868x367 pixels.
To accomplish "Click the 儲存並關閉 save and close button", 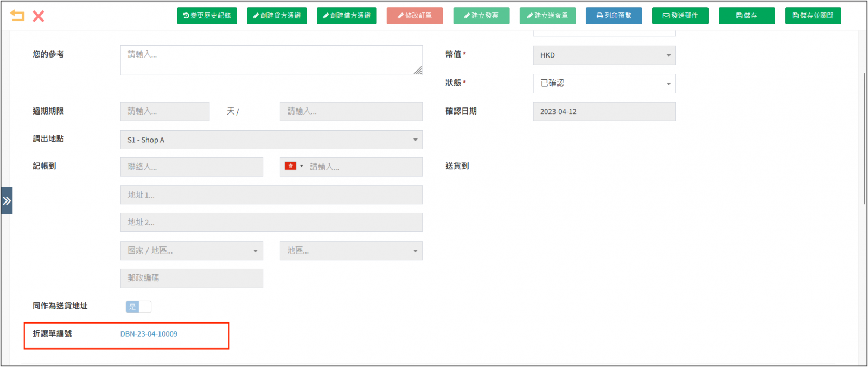I will pyautogui.click(x=813, y=16).
